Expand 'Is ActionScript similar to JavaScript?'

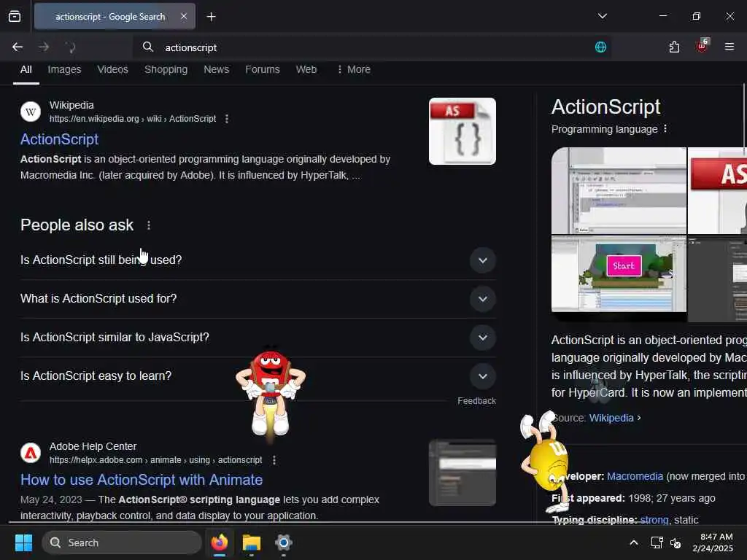258,337
